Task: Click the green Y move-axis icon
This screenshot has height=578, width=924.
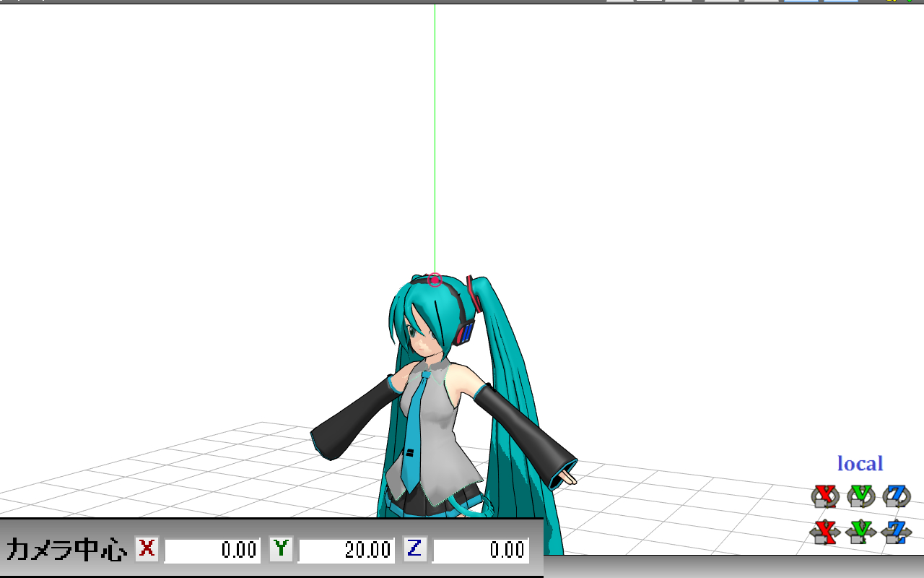Action: pyautogui.click(x=860, y=532)
